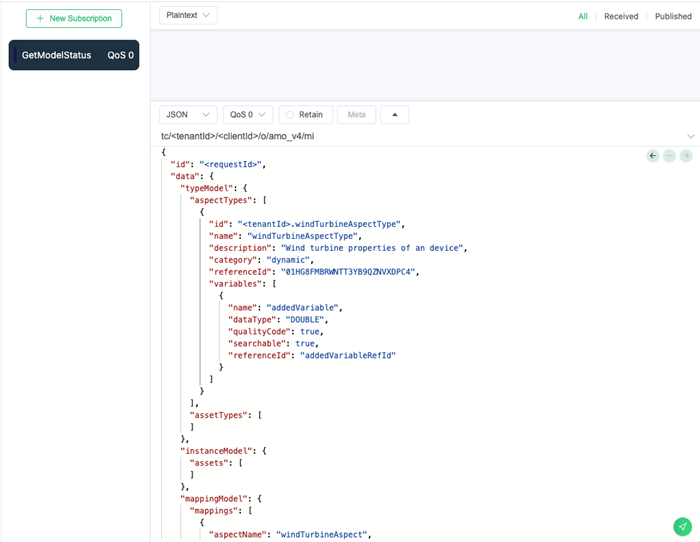Open the Plaintext format dropdown
Screen dimensions: 700x542
(x=188, y=15)
